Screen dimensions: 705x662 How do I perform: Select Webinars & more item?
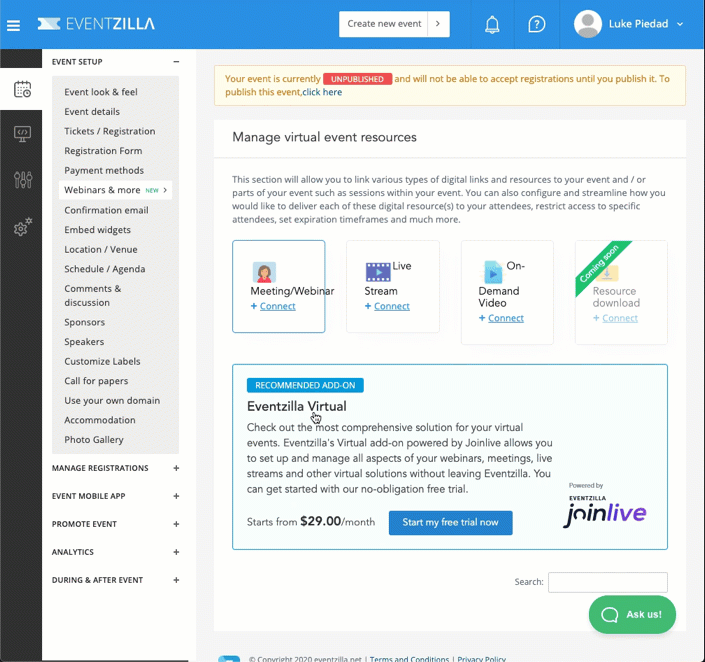pos(116,190)
